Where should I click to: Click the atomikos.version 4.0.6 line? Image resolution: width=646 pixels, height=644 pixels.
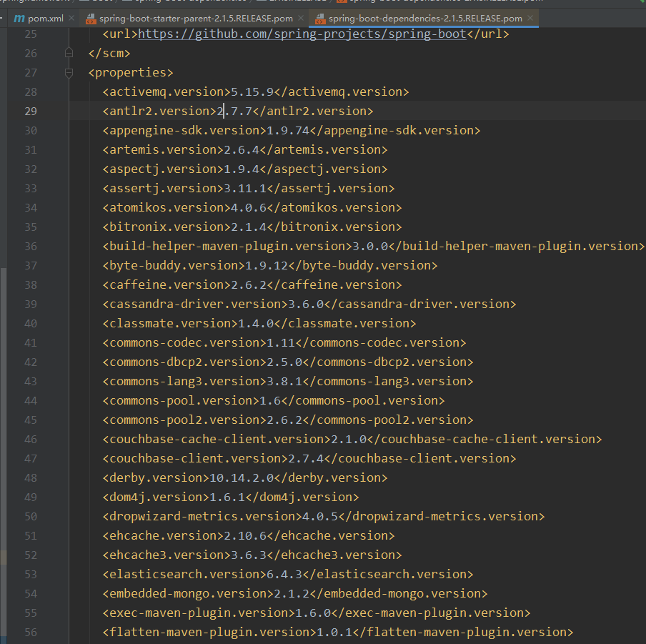[252, 208]
